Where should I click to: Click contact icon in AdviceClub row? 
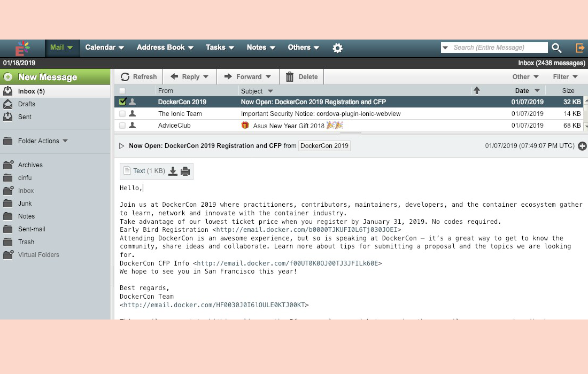pos(133,125)
